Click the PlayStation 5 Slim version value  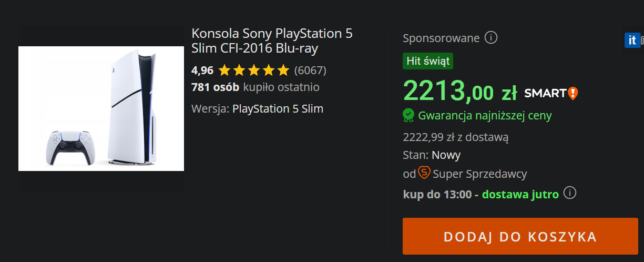(x=278, y=109)
